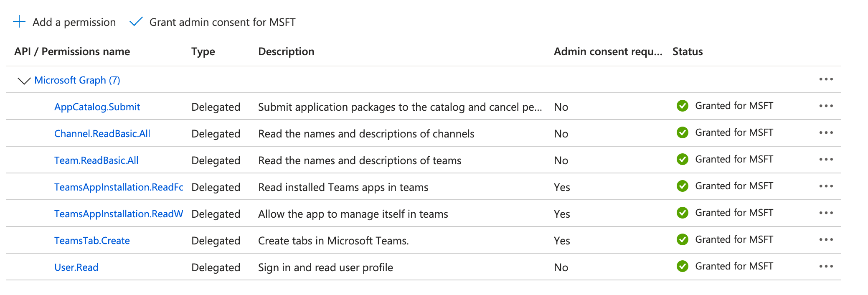
Task: Click the green granted status icon for User.Read
Action: tap(683, 266)
